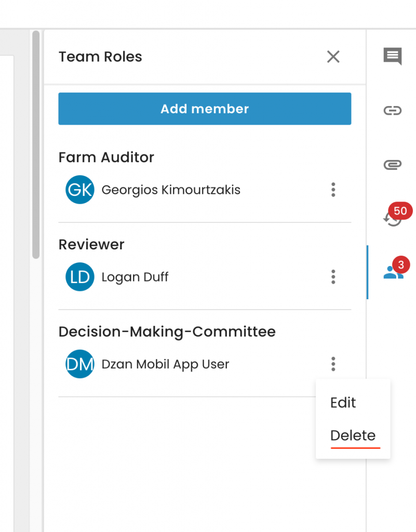Open options menu for Logan Duff

[x=333, y=277]
